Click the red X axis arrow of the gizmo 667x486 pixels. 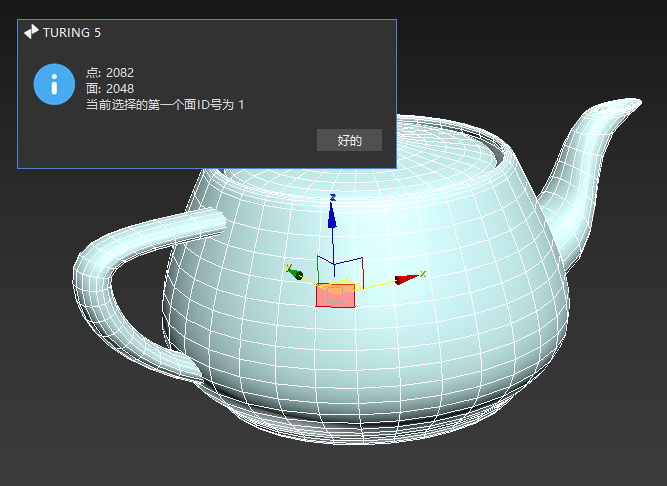pyautogui.click(x=409, y=278)
